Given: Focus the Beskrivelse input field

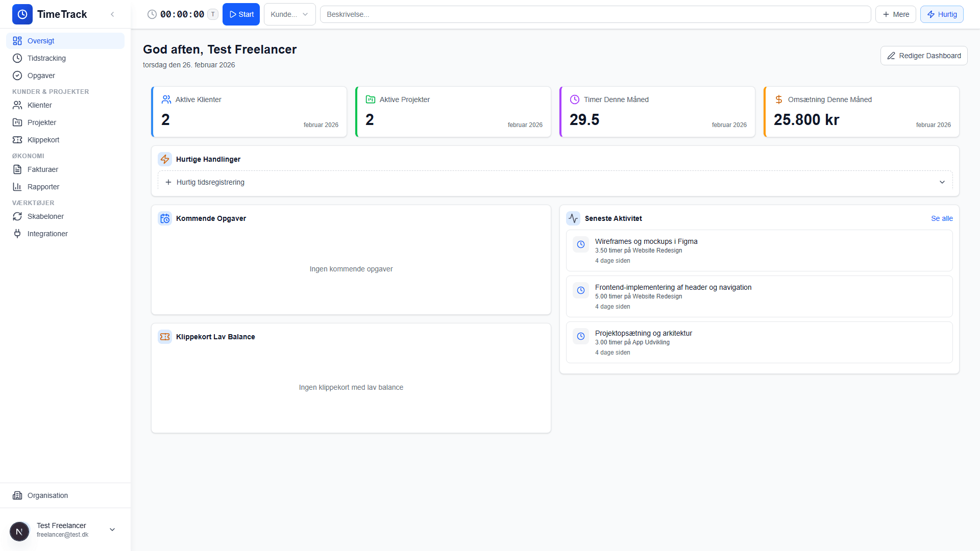Looking at the screenshot, I should pos(595,14).
